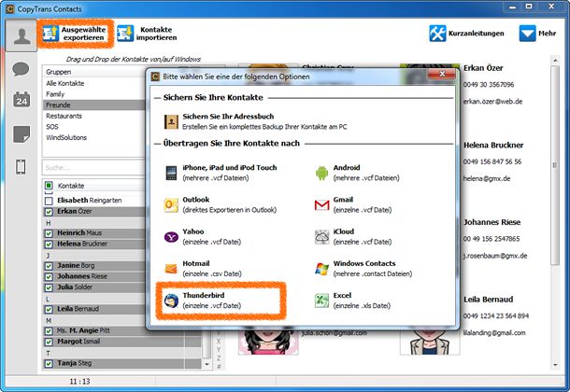Open the Contacts sidebar section
This screenshot has height=392, width=570.
coord(21,35)
